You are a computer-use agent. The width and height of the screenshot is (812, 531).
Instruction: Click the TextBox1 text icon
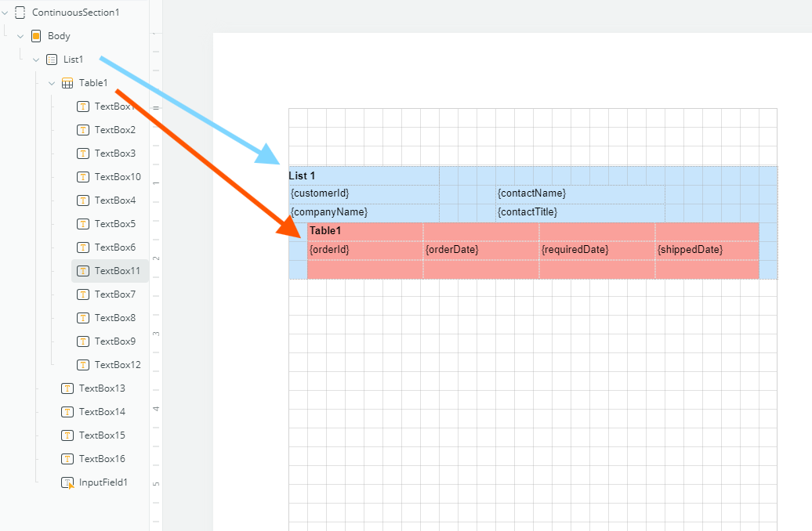pos(84,106)
